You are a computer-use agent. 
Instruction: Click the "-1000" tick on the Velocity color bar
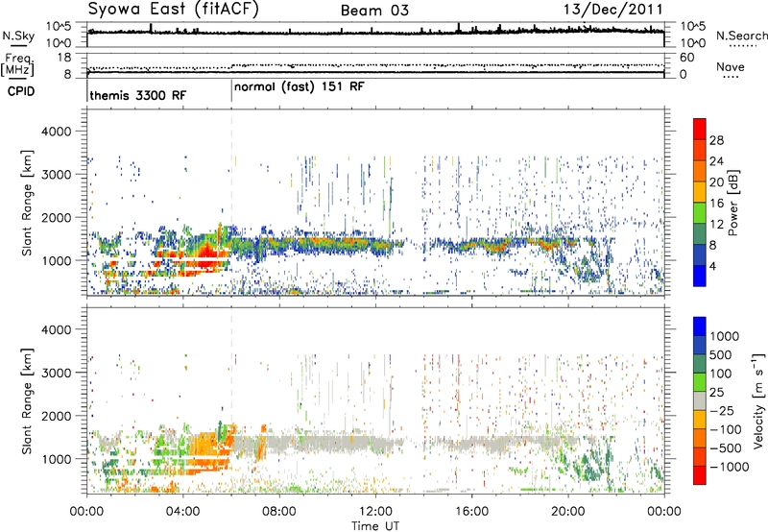(730, 467)
